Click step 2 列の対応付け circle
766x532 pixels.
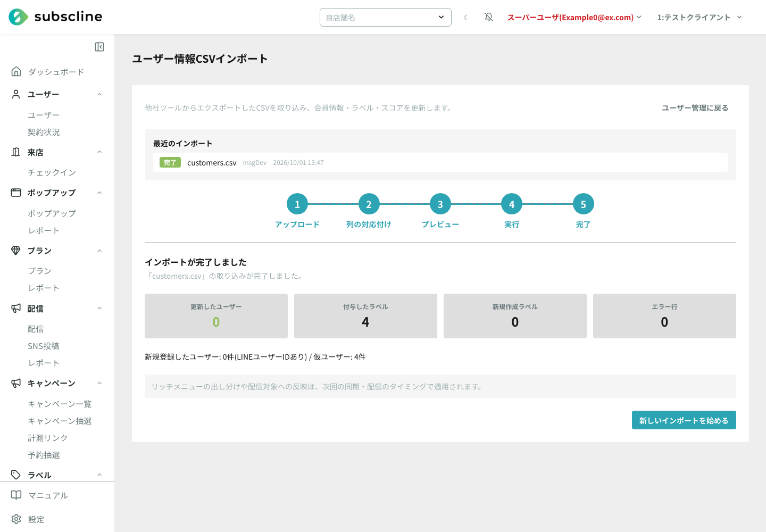(x=369, y=204)
